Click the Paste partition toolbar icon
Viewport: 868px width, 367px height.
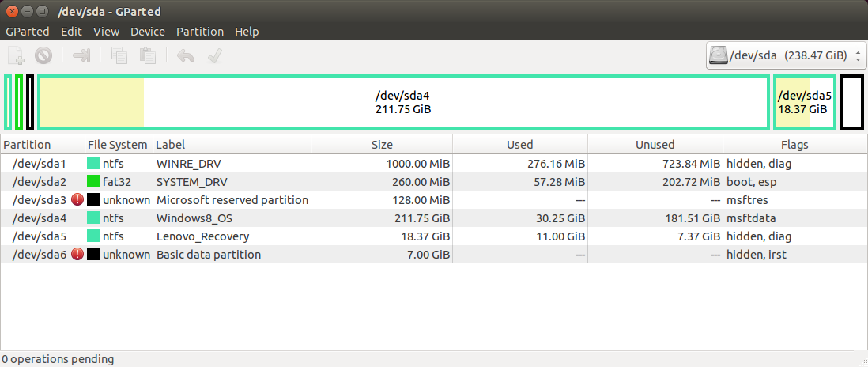coord(147,56)
